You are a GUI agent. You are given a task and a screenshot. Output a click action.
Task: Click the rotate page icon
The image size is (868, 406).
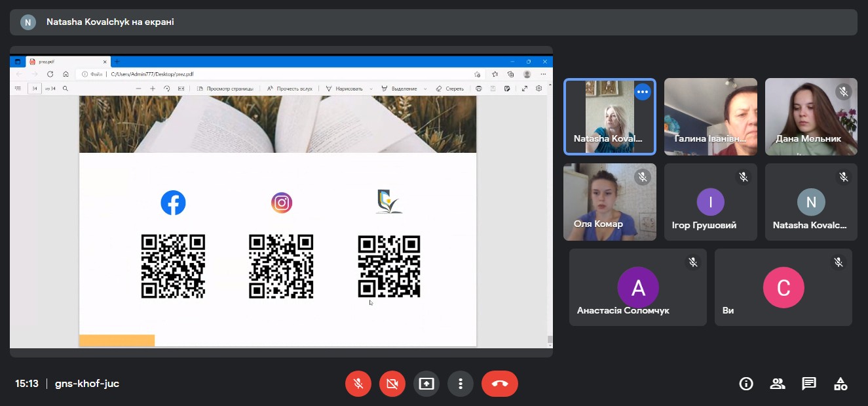click(x=167, y=88)
